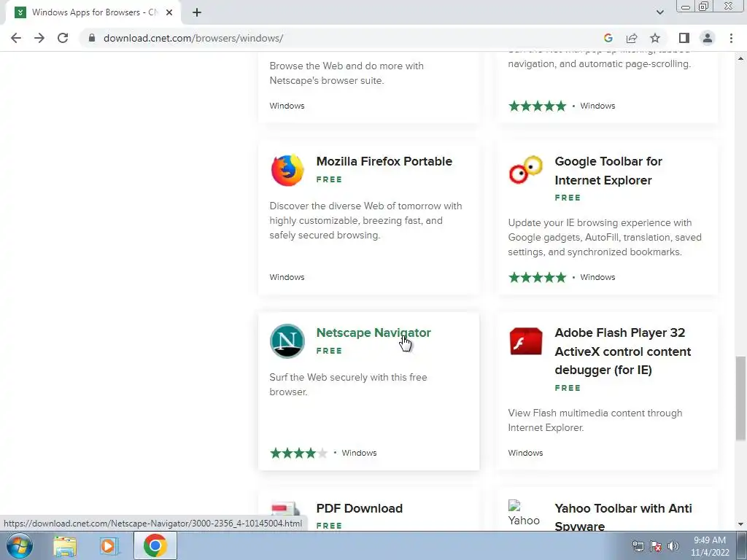Screen dimensions: 747x560
Task: Close the Windows Apps for Browsers tab
Action: pos(169,12)
